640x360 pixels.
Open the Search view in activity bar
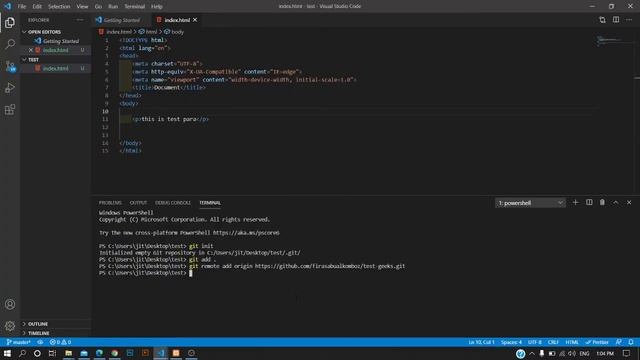[10, 44]
